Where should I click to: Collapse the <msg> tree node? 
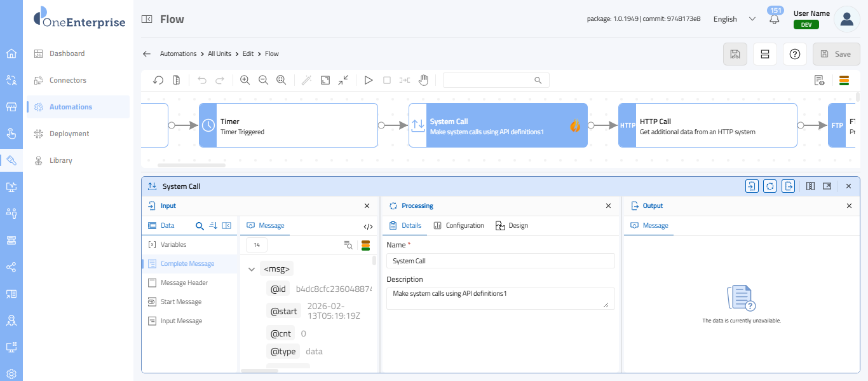pyautogui.click(x=252, y=269)
